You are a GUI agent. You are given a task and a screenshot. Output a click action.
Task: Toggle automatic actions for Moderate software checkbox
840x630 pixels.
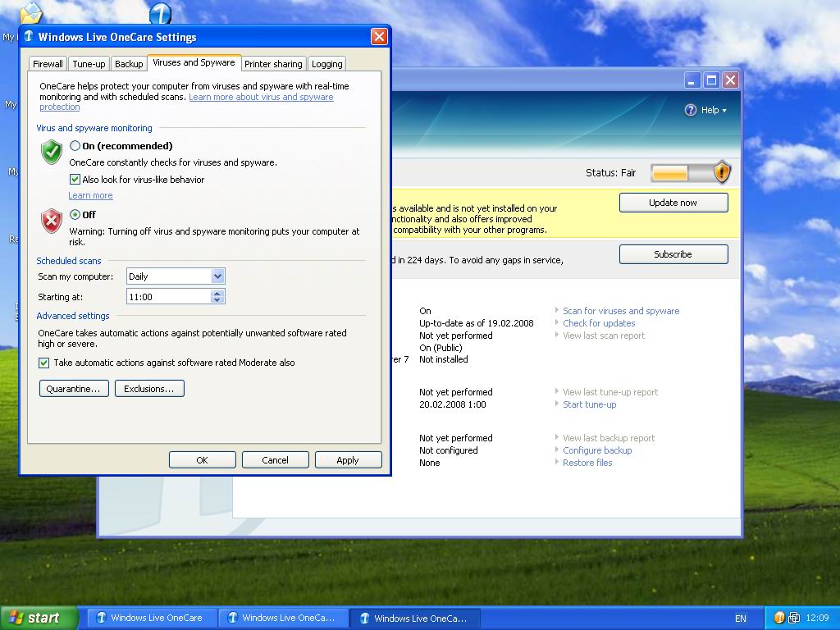pos(44,363)
